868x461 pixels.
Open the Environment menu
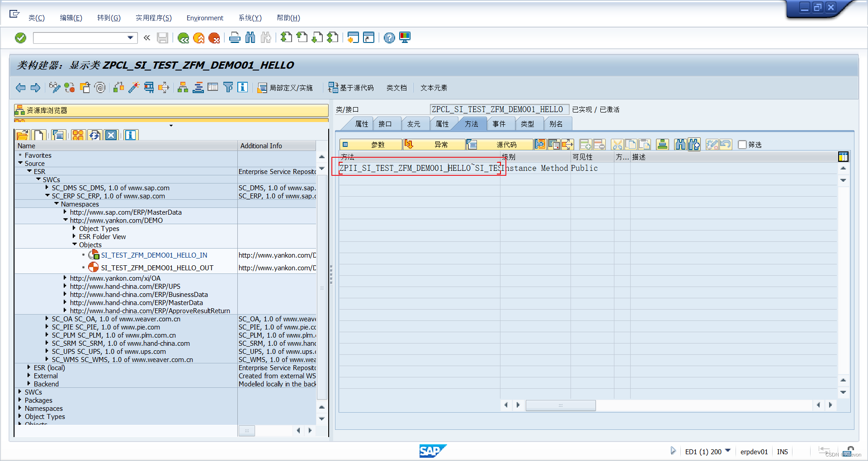point(204,18)
